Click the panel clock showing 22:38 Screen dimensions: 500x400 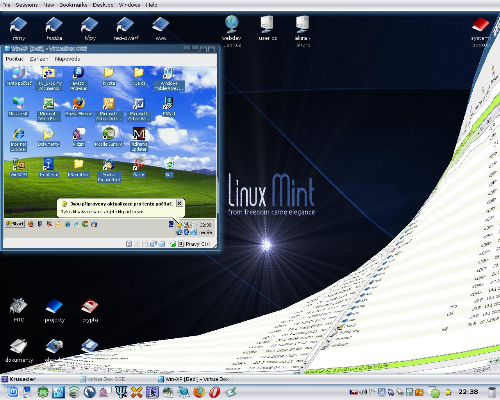468,392
